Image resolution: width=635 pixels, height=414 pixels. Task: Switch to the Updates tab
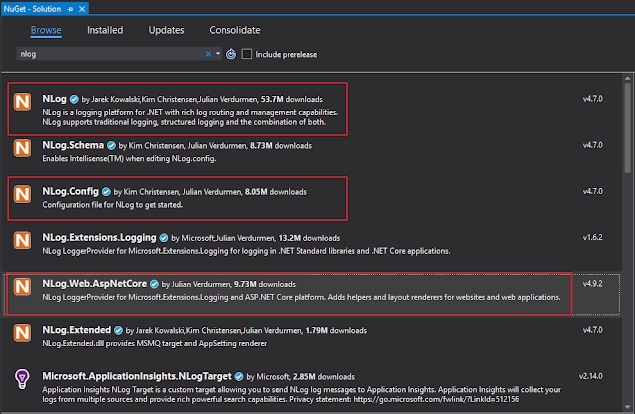pyautogui.click(x=166, y=30)
